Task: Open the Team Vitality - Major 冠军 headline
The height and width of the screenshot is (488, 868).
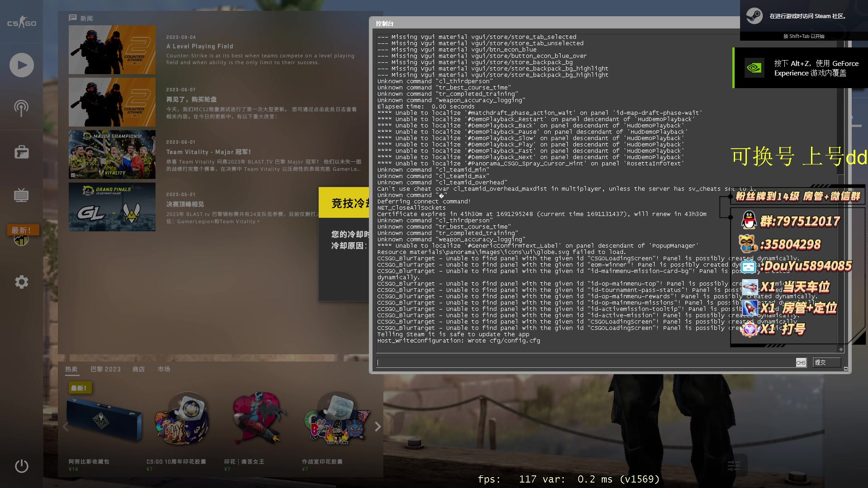Action: point(208,152)
